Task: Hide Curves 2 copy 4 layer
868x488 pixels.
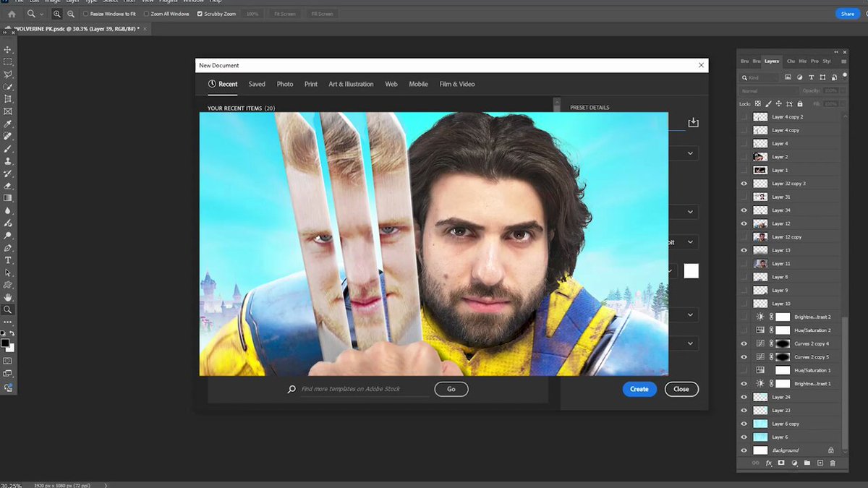Action: pos(744,343)
